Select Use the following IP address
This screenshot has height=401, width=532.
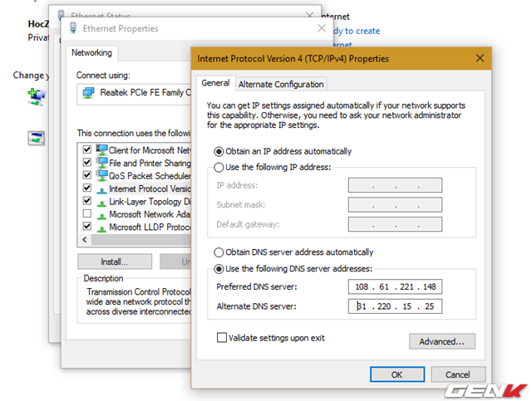pyautogui.click(x=219, y=167)
